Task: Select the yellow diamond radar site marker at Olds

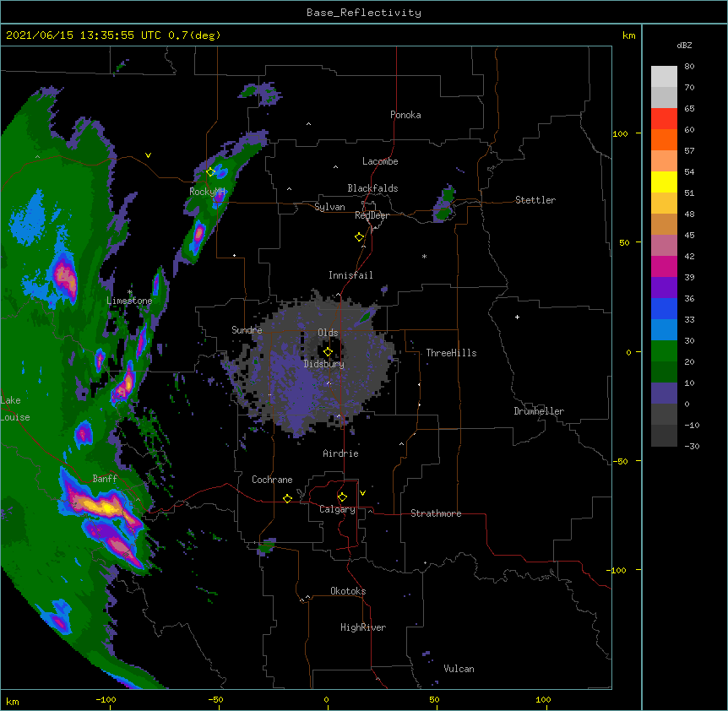Action: coord(328,352)
